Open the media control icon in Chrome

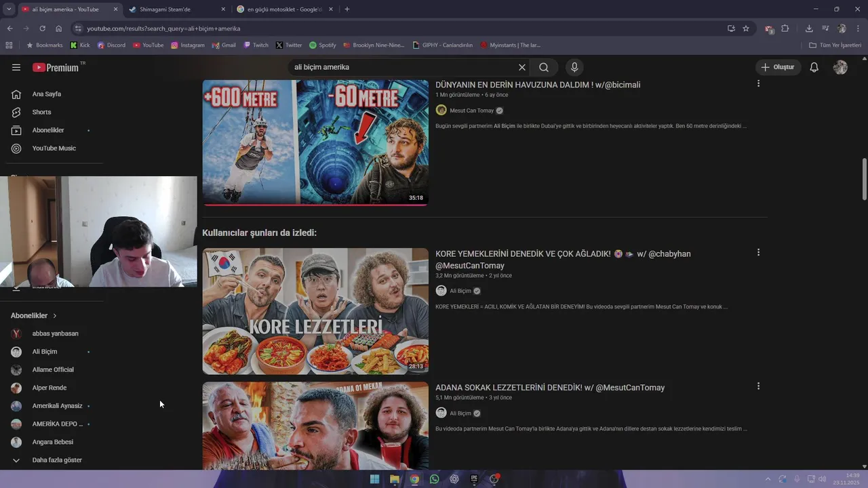click(x=825, y=28)
